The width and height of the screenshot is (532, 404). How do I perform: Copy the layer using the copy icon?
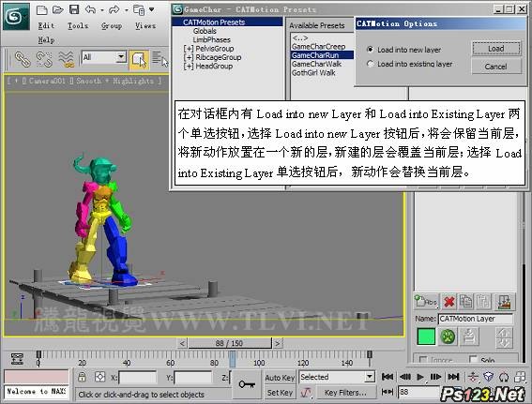[466, 301]
